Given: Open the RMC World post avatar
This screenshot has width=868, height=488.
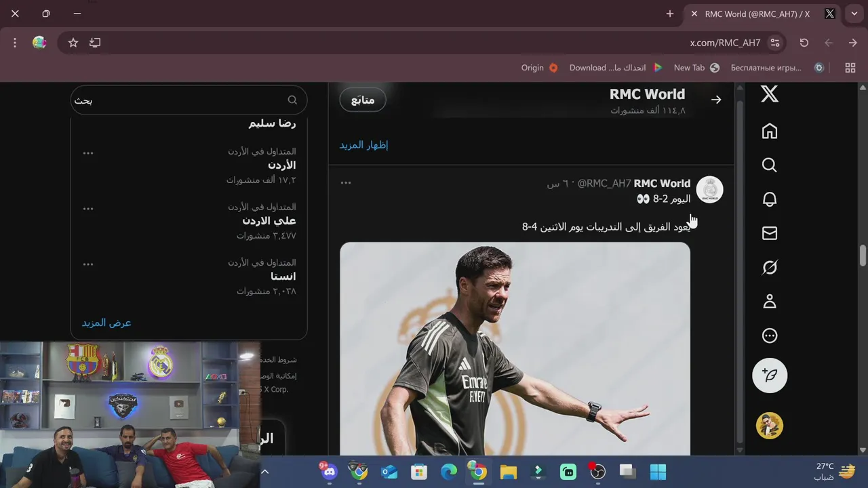Looking at the screenshot, I should pos(710,190).
